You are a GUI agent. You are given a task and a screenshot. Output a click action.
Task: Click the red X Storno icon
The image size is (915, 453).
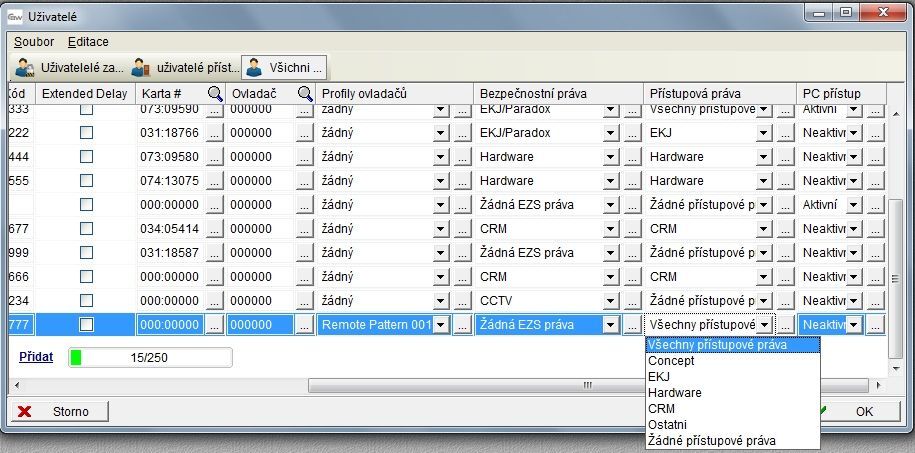(25, 411)
